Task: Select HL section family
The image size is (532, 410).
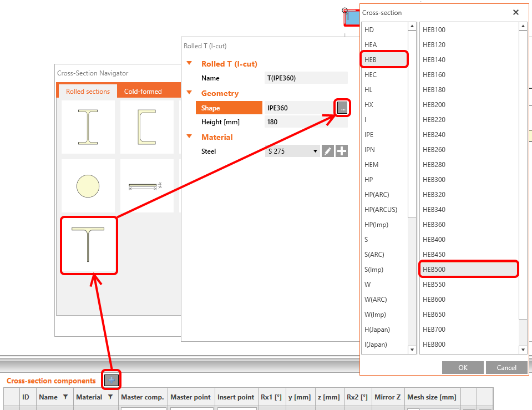Action: point(384,90)
